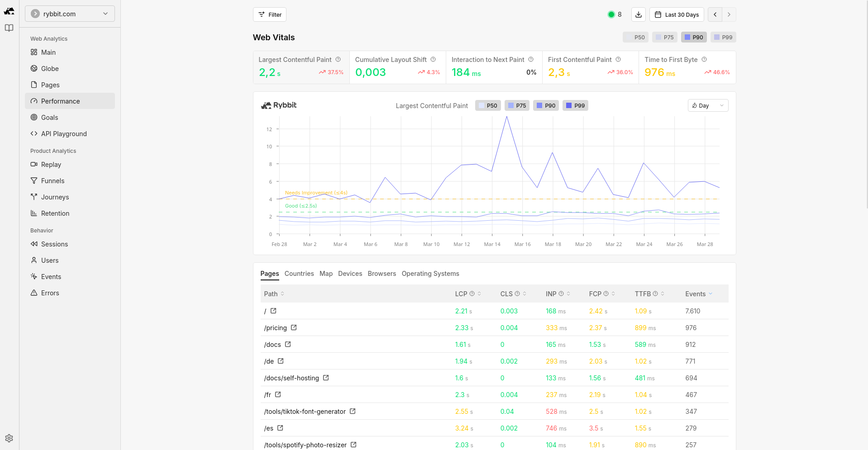This screenshot has width=868, height=450.
Task: Select the Operating Systems tab
Action: (430, 273)
